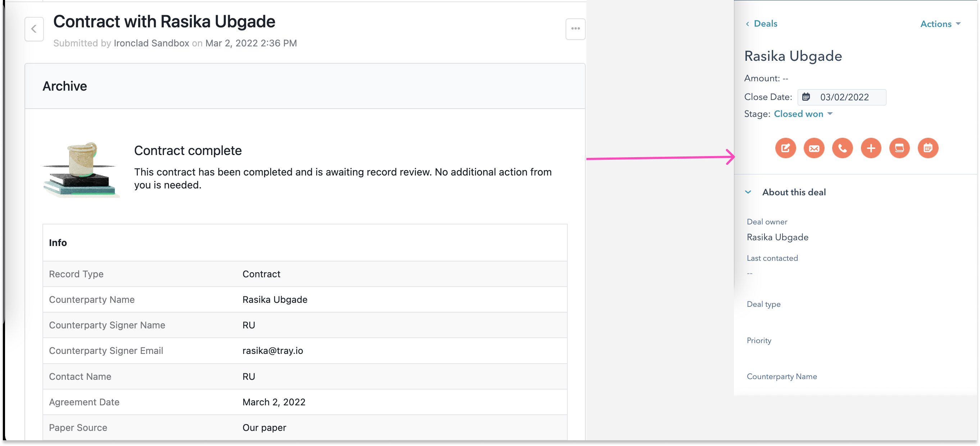Click the calendar icon in Close Date
Image resolution: width=980 pixels, height=446 pixels.
(806, 97)
